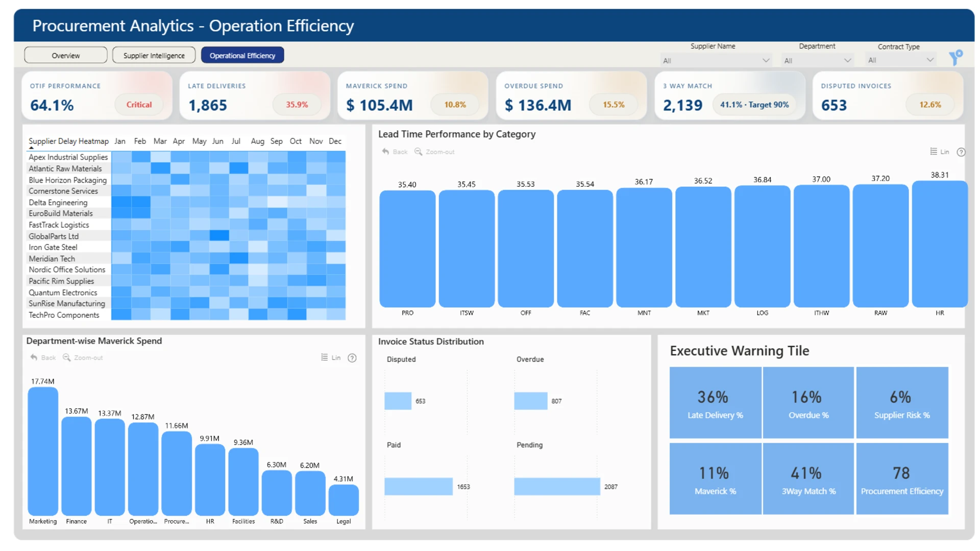Toggle Lin scale on Maverick Spend chart

tap(331, 358)
